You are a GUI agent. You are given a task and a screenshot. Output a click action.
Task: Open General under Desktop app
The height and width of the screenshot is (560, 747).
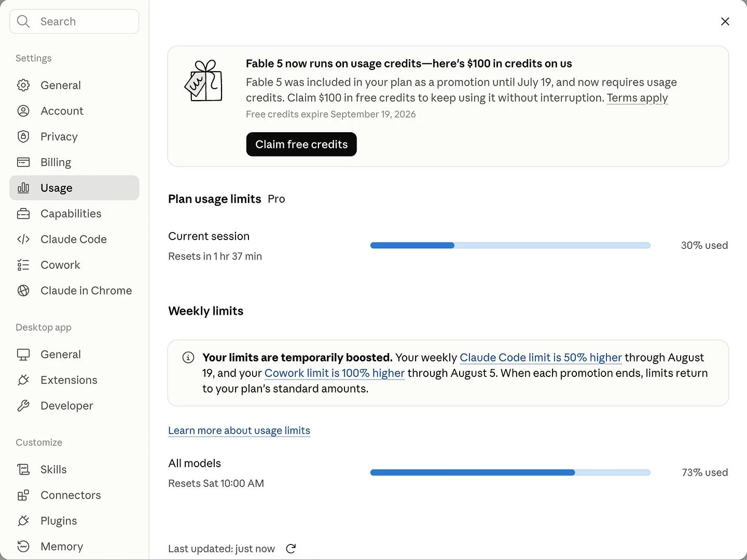click(74, 355)
